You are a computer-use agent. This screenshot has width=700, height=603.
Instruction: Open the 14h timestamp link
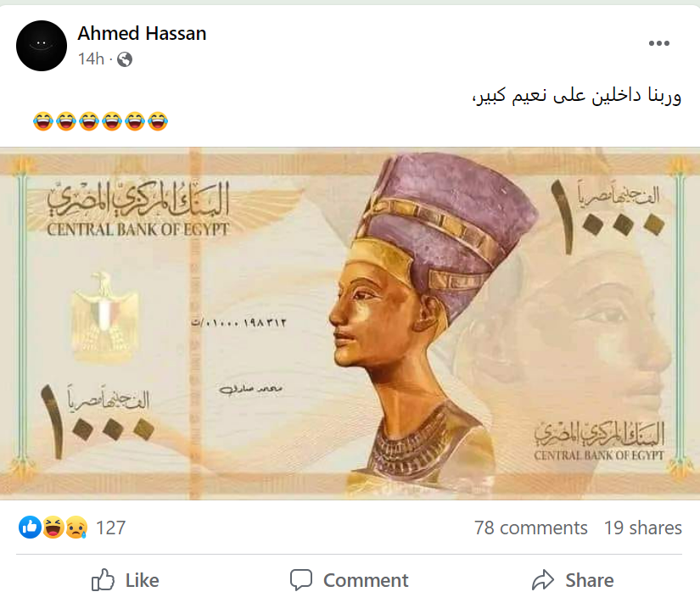click(x=91, y=59)
